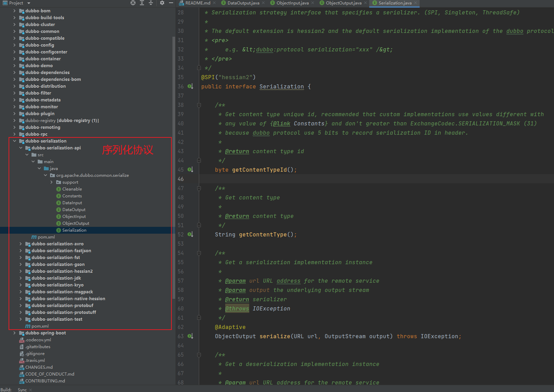This screenshot has height=392, width=554.
Task: Click the Expand All icon in Project toolbar
Action: tap(142, 3)
